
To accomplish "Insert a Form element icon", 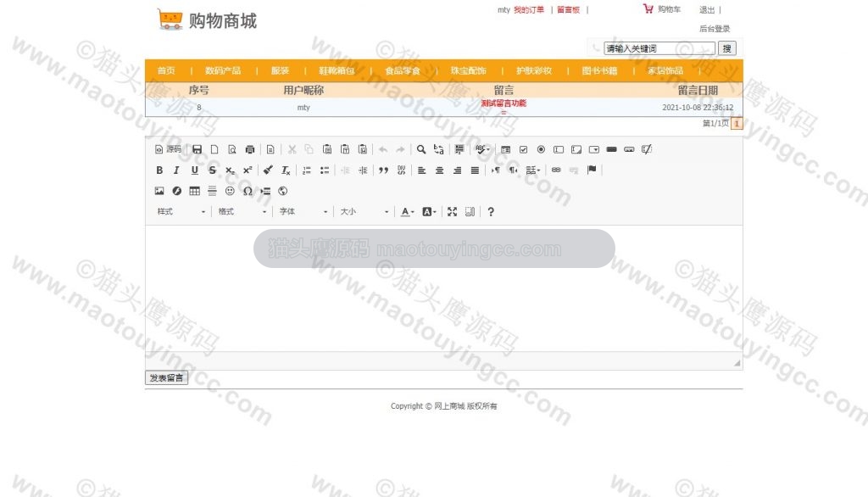I will click(506, 149).
